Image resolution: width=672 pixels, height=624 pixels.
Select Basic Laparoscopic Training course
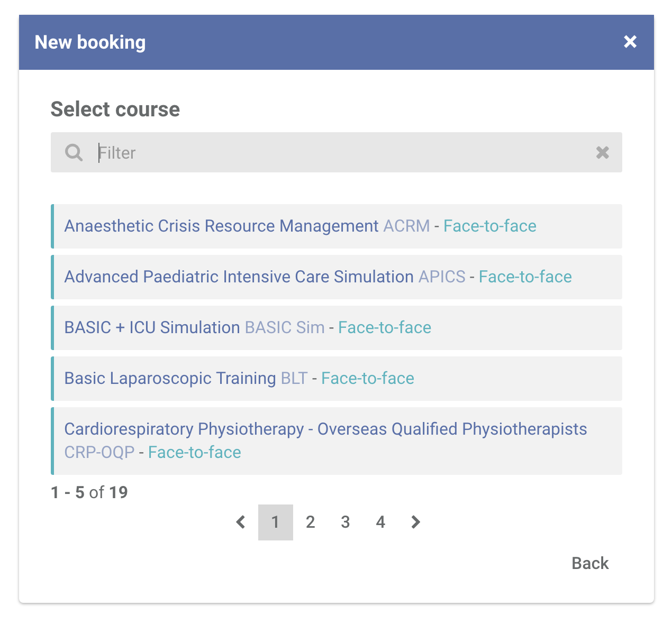point(337,379)
